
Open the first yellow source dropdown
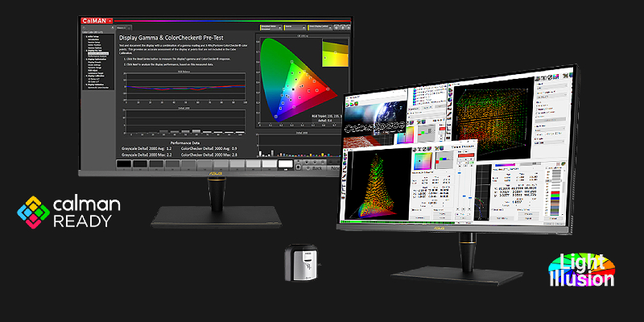pyautogui.click(x=271, y=29)
